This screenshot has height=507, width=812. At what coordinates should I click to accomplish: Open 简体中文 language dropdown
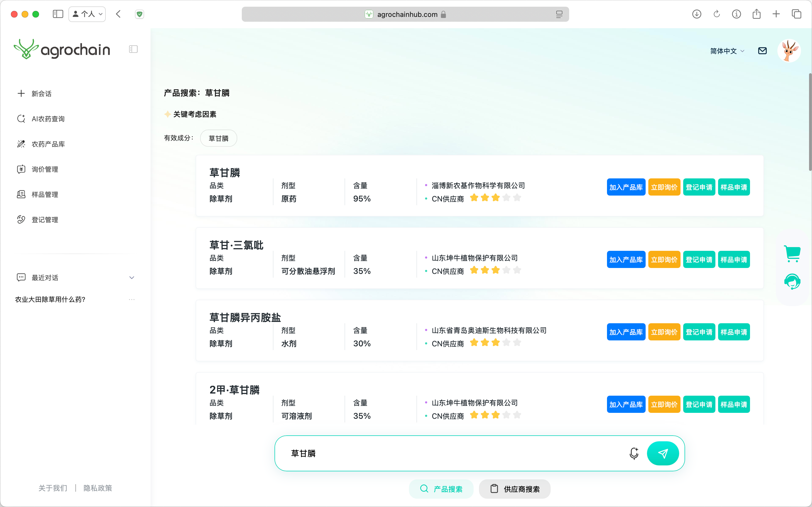pos(727,51)
